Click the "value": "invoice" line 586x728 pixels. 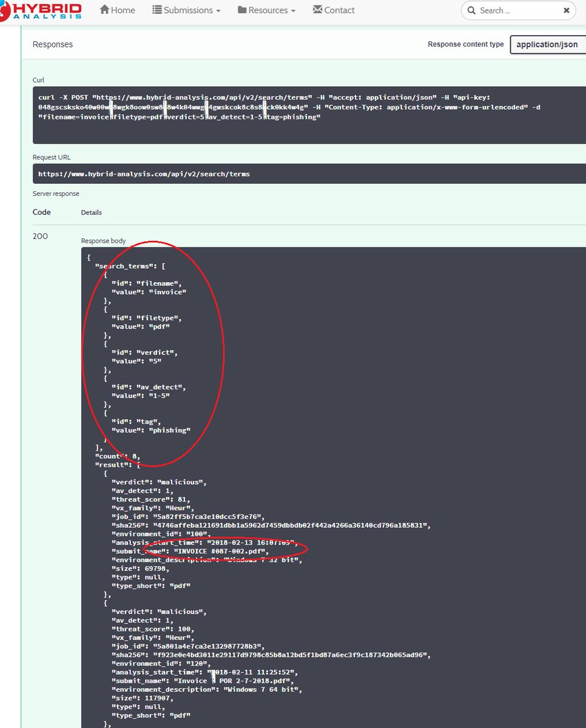(x=149, y=292)
